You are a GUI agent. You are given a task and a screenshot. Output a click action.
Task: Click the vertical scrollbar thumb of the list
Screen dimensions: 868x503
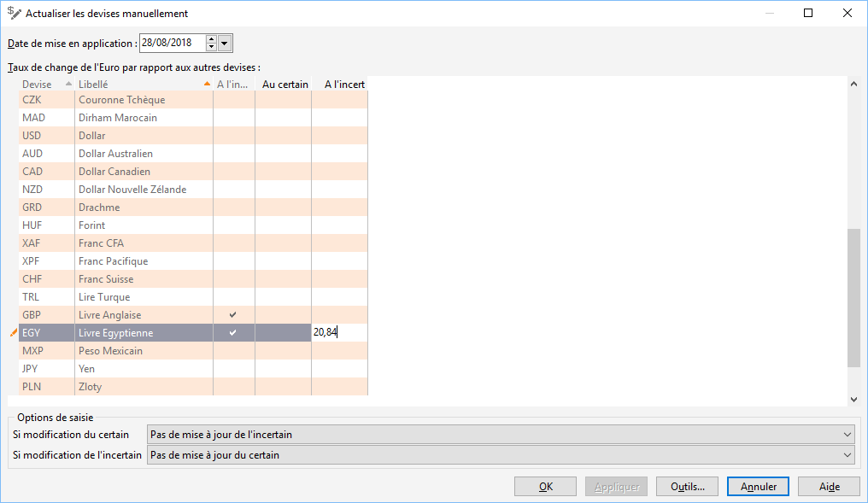853,297
